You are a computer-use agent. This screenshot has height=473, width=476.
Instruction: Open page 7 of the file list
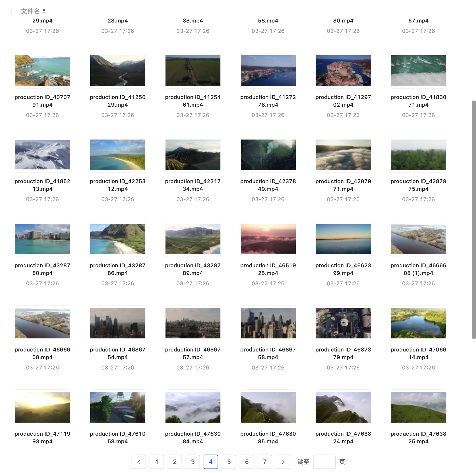click(265, 462)
